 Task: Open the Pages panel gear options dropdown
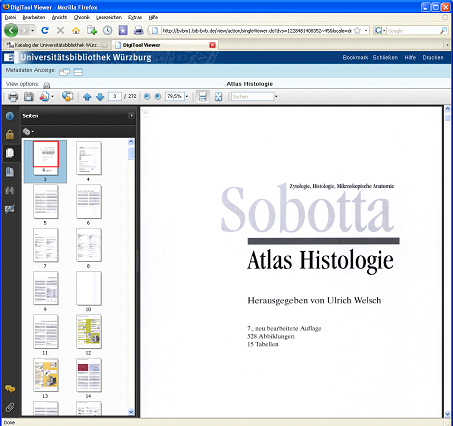click(28, 132)
